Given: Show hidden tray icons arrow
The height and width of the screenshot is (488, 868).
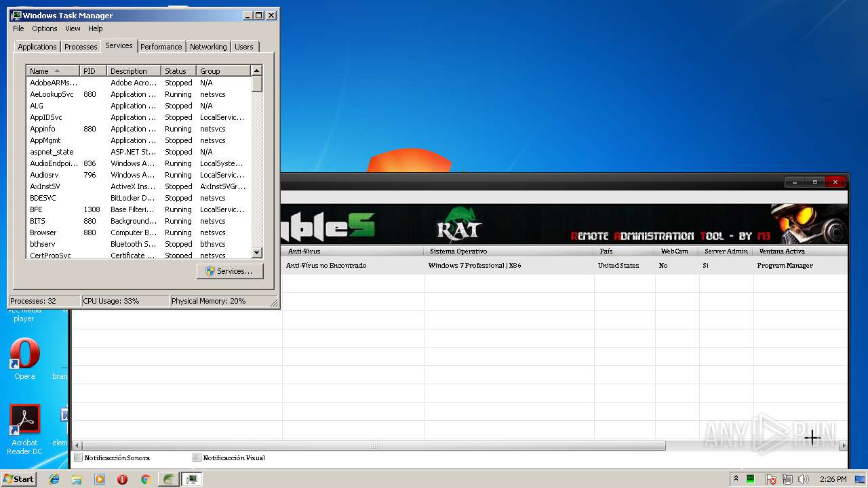Looking at the screenshot, I should 736,479.
